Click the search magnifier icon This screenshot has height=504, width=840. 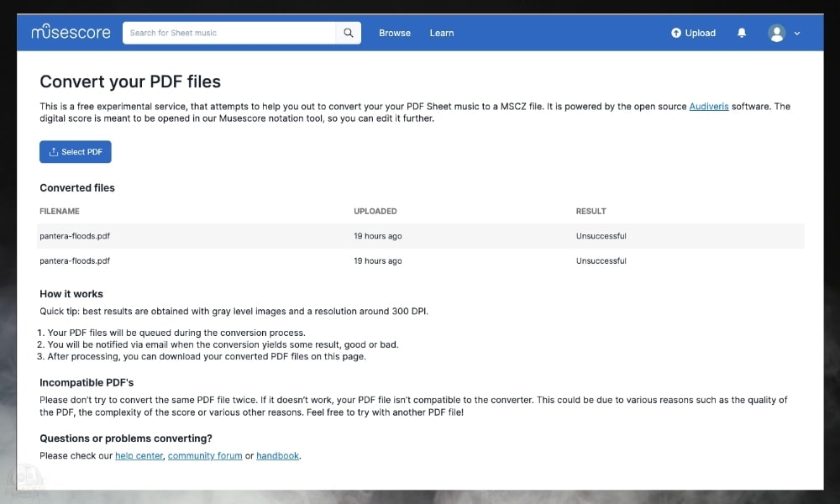coord(349,33)
